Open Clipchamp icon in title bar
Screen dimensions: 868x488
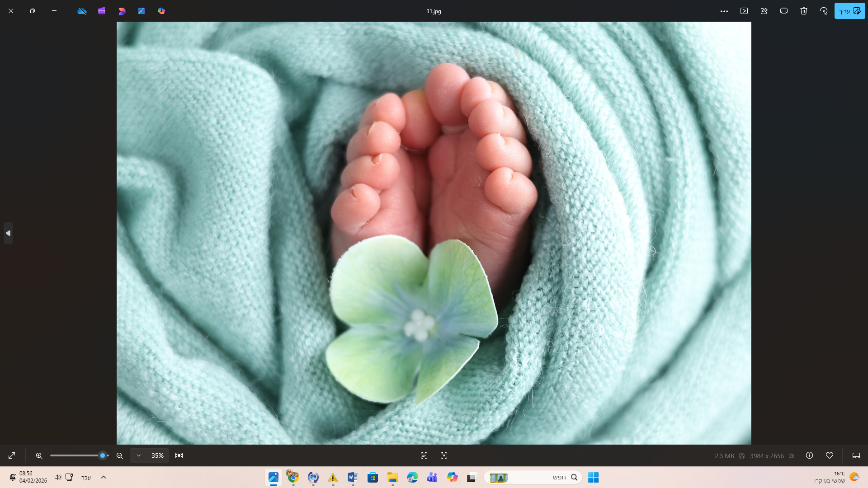102,11
